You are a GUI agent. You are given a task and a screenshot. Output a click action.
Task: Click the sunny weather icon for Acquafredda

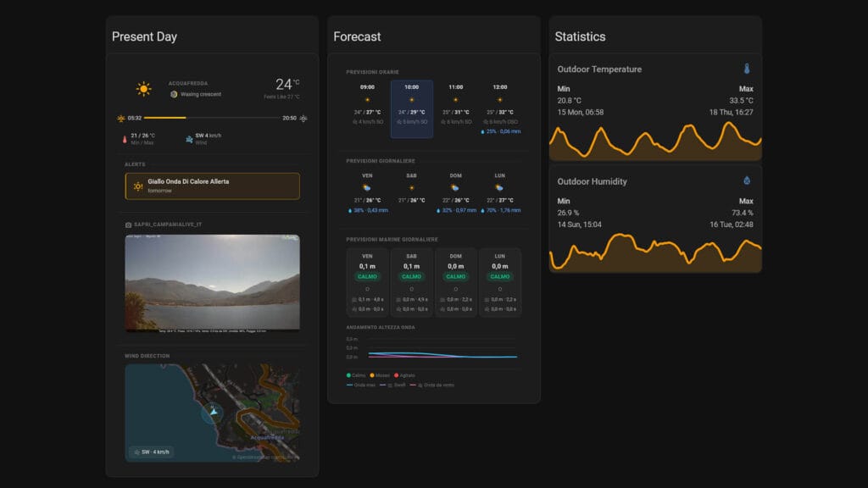tap(143, 88)
